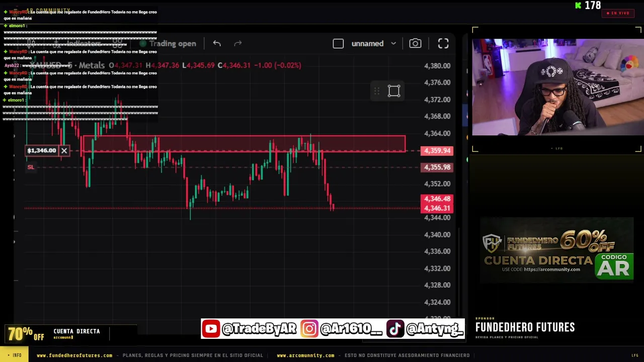This screenshot has height=362, width=644.
Task: Click the @TradeByAR YouTube handle
Action: [x=259, y=329]
